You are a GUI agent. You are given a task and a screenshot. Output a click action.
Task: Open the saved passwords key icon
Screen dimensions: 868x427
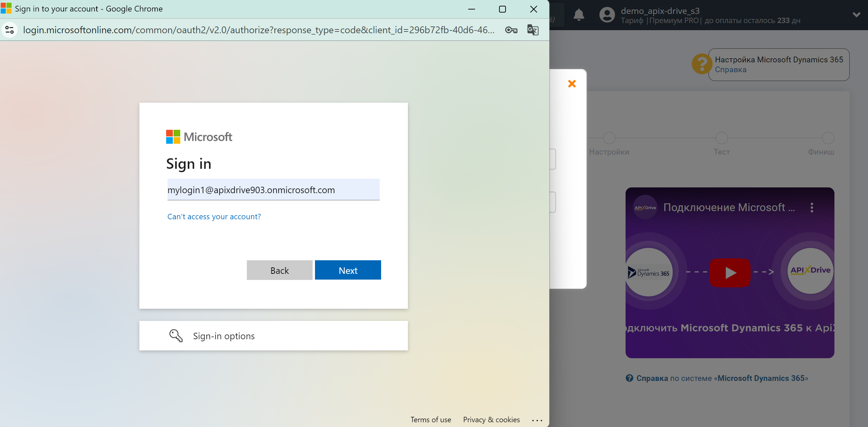[x=511, y=30]
